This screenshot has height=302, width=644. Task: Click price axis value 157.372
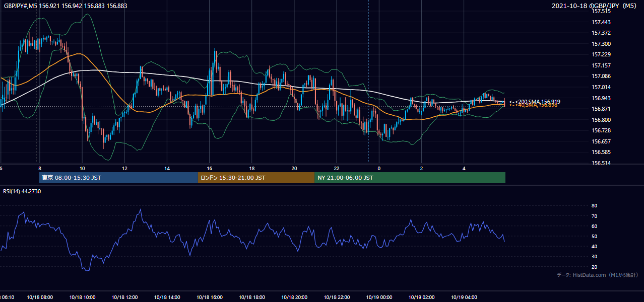click(x=601, y=33)
